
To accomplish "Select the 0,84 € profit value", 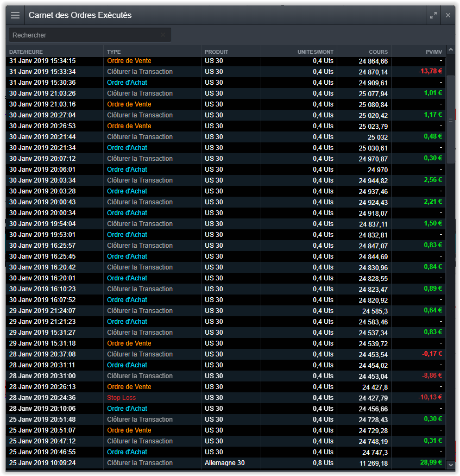I will pyautogui.click(x=433, y=267).
